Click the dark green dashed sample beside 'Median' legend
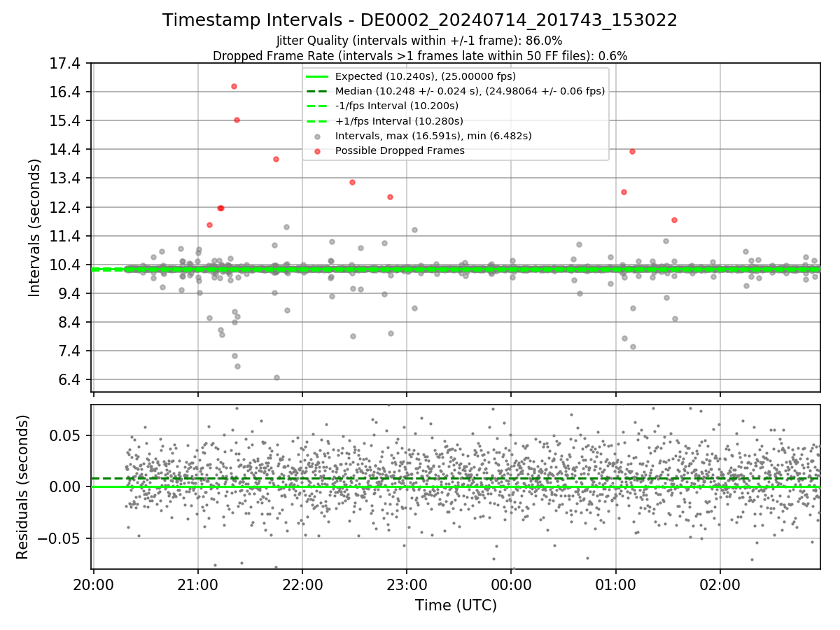Viewport: 840px width, 630px height. click(318, 91)
